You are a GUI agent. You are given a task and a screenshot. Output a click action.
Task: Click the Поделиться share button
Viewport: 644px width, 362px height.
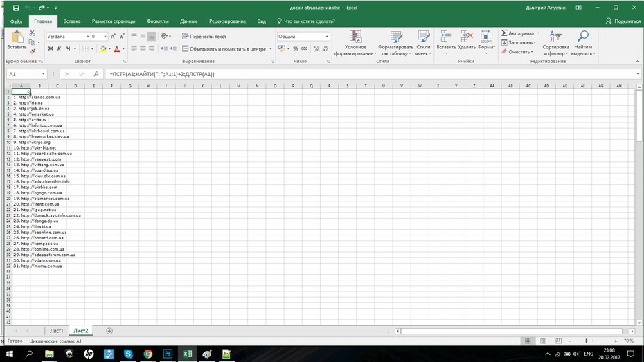(623, 21)
